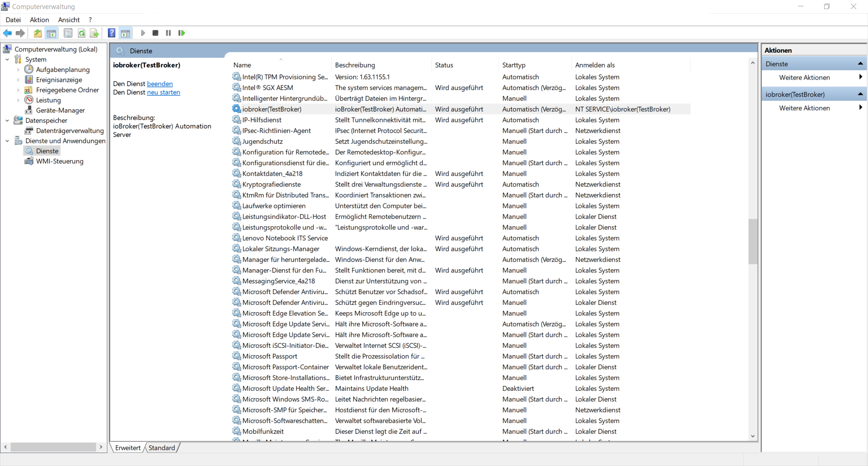Open the Datei menu
Screen dimensions: 868x466
point(13,19)
